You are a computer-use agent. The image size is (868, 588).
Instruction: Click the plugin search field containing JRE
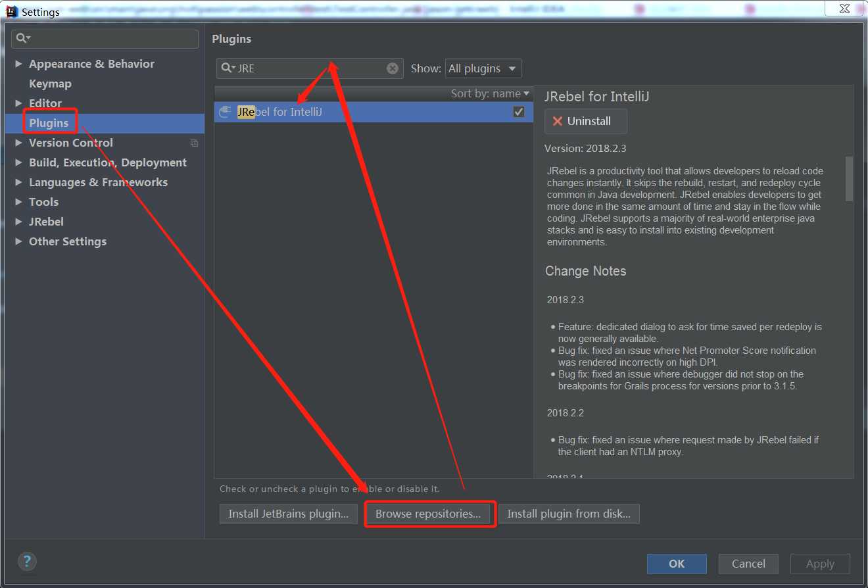point(310,68)
